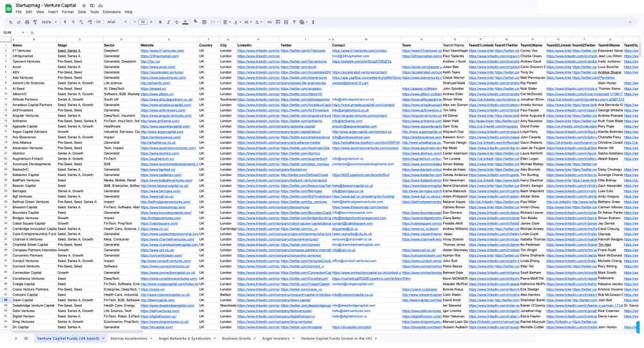Viewport: 644px width, 348px height.
Task: Open the Tools menu
Action: pyautogui.click(x=95, y=12)
